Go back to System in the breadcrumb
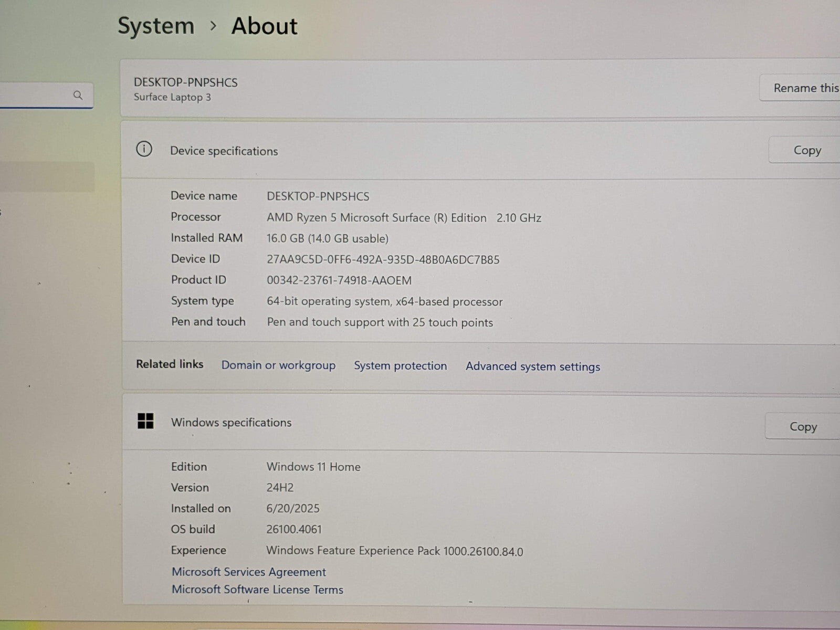The image size is (840, 630). pos(156,26)
